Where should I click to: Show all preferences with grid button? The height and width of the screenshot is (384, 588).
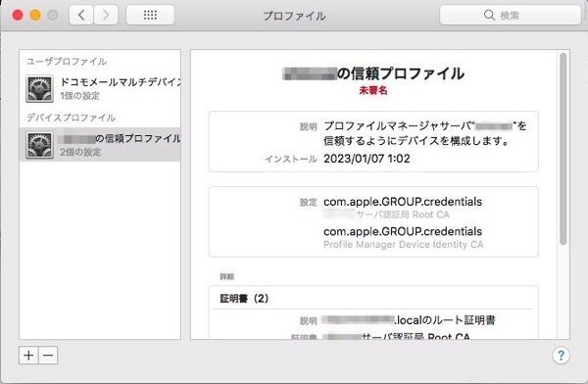coord(150,15)
